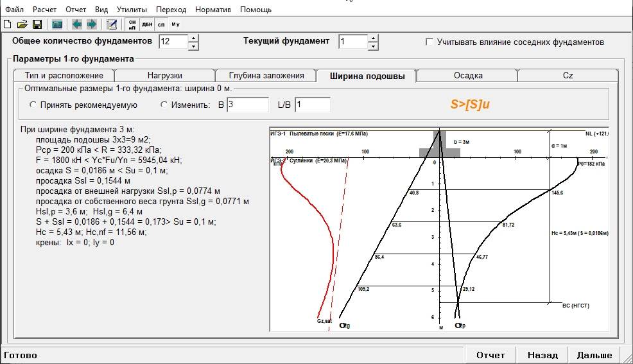Click the P0=182 кПа label in the chart
The image size is (633, 364).
pos(591,164)
